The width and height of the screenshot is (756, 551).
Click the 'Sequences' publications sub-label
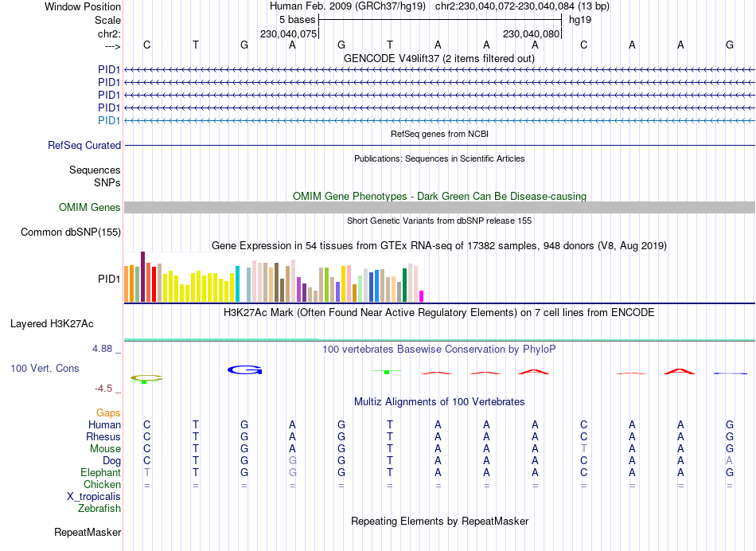[95, 170]
